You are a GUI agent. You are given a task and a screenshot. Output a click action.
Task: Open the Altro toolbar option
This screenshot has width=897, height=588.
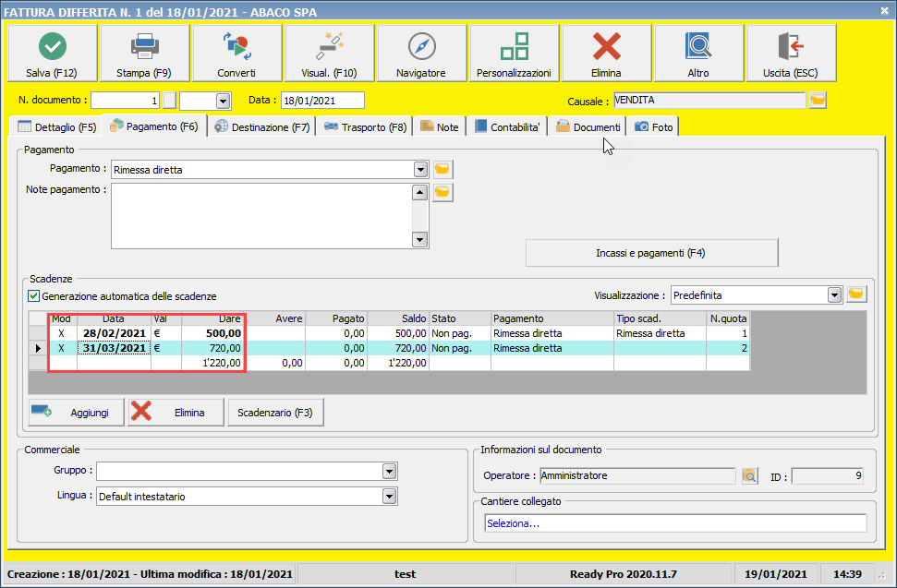[x=698, y=54]
